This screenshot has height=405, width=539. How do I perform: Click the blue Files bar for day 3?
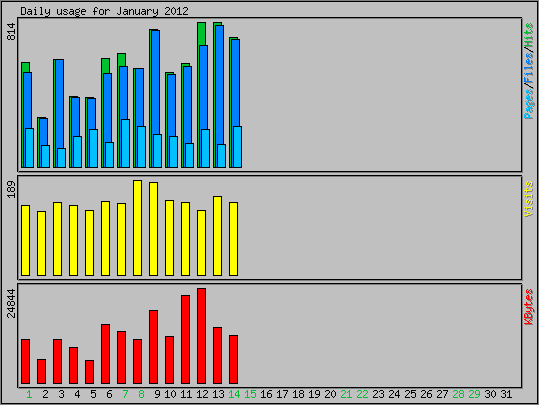point(59,103)
